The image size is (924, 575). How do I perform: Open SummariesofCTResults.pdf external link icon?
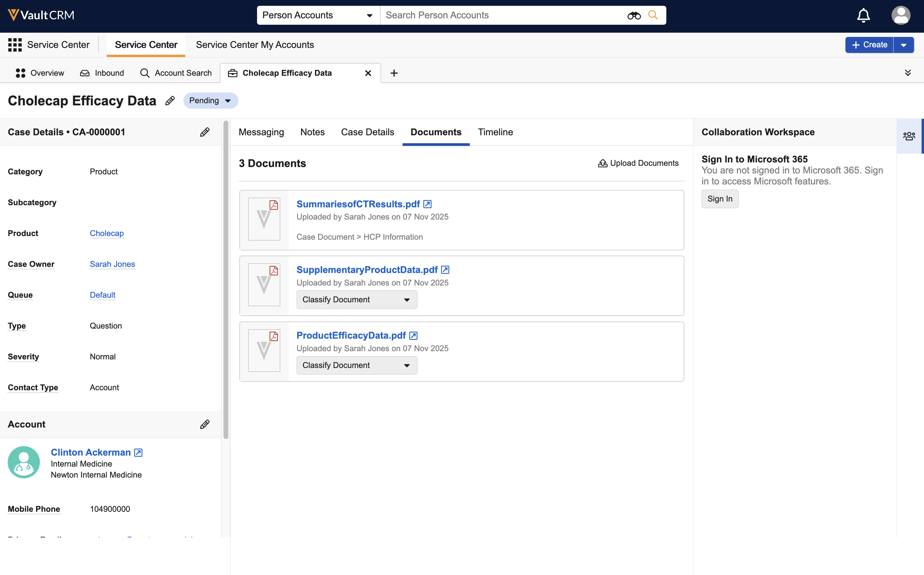click(427, 204)
